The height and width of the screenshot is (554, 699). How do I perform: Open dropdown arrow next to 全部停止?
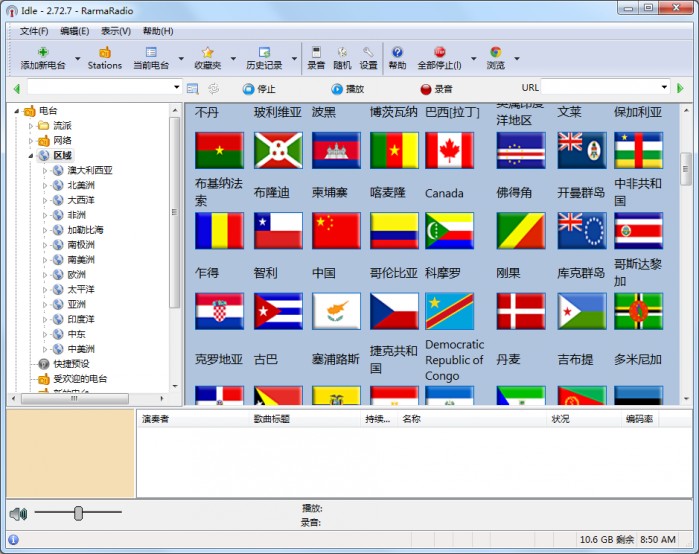tap(473, 58)
